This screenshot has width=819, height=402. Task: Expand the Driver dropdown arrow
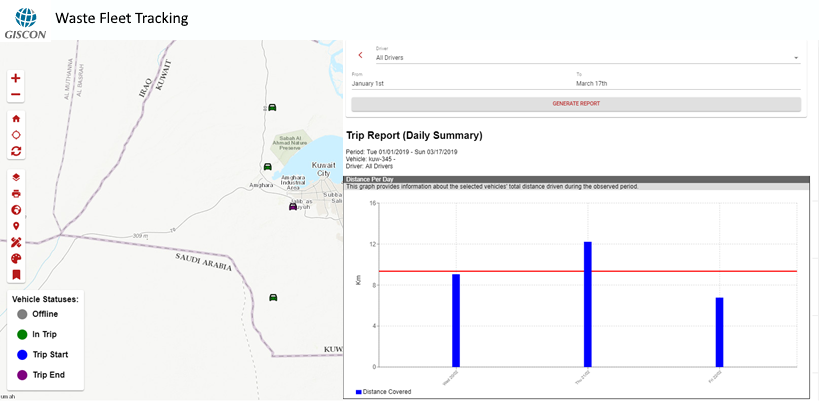click(x=796, y=58)
